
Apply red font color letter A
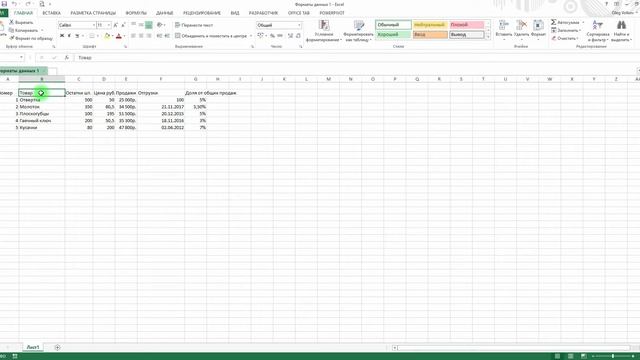[x=119, y=36]
